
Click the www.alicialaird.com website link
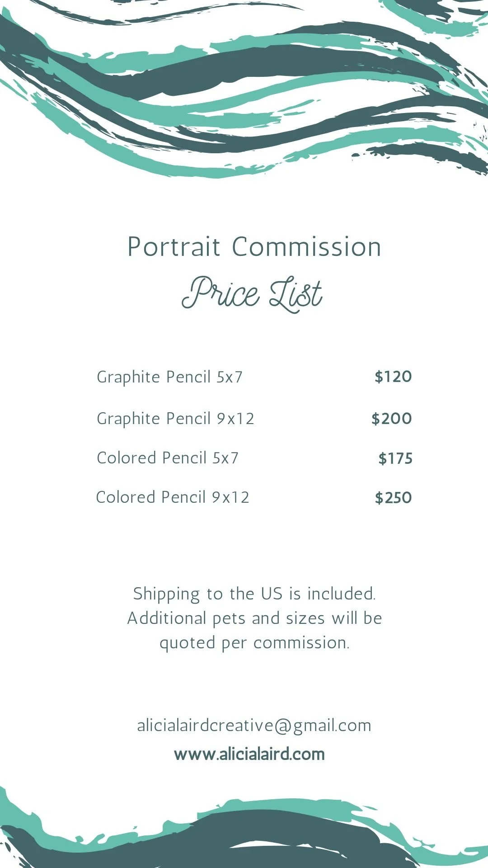point(249,754)
